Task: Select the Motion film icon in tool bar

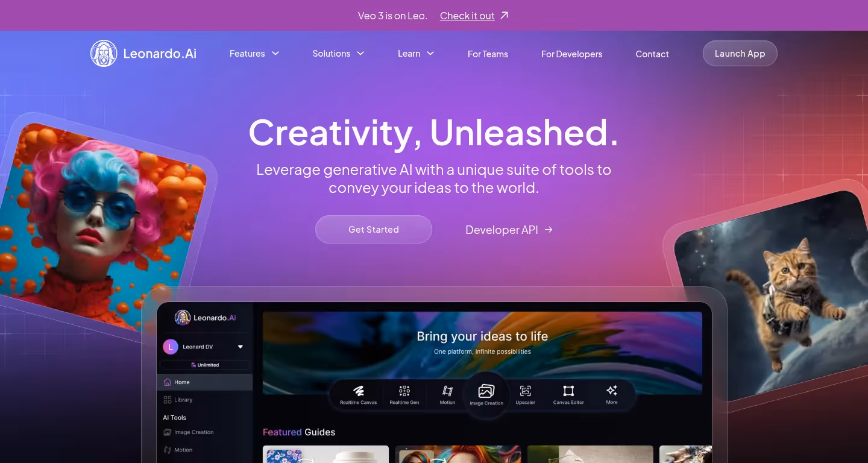Action: [x=447, y=391]
